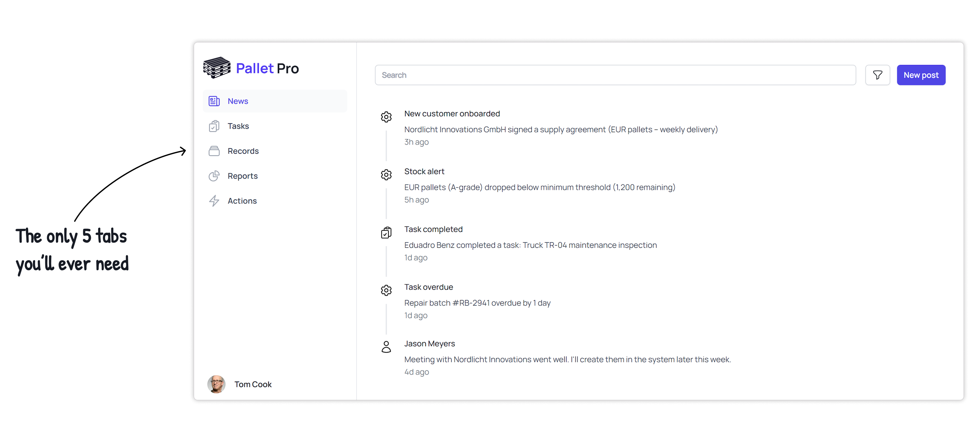
Task: Click gear icon beside Stock alert
Action: pos(386,175)
